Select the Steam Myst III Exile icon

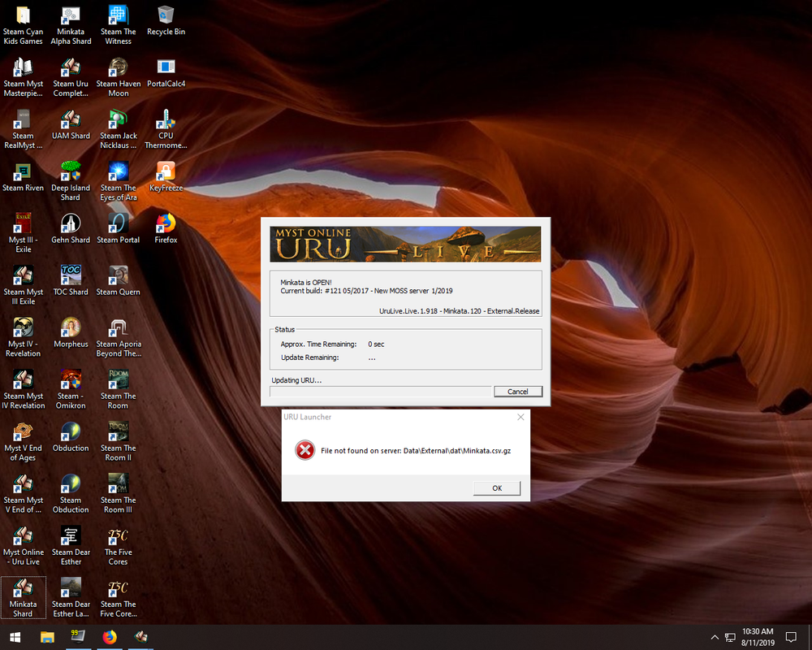tap(23, 286)
